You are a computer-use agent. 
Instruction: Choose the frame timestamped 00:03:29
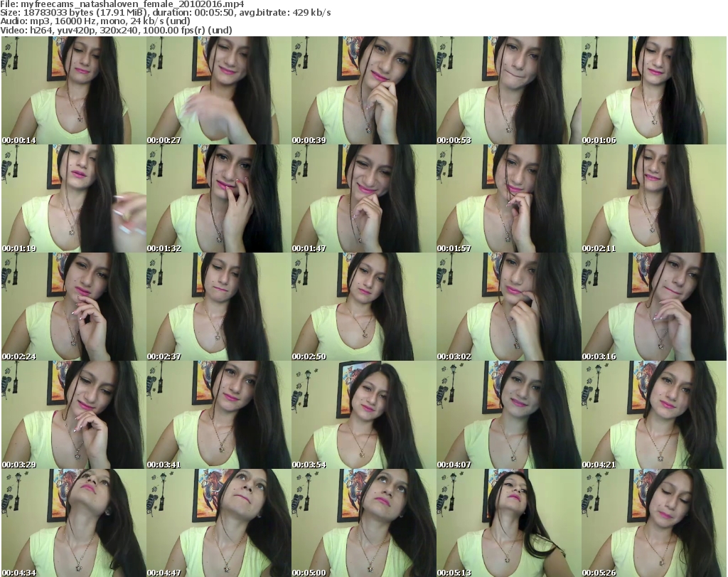[x=74, y=415]
